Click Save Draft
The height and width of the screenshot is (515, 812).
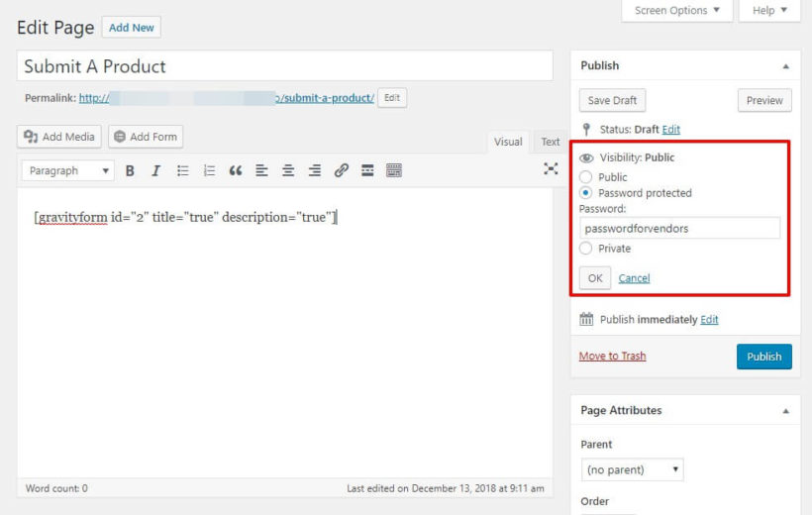coord(612,100)
